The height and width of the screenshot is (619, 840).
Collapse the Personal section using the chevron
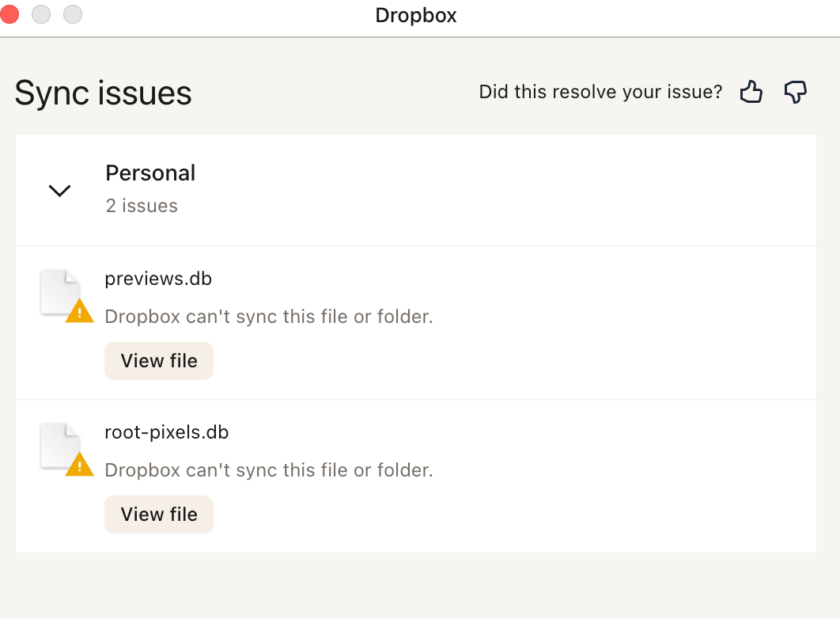point(60,190)
